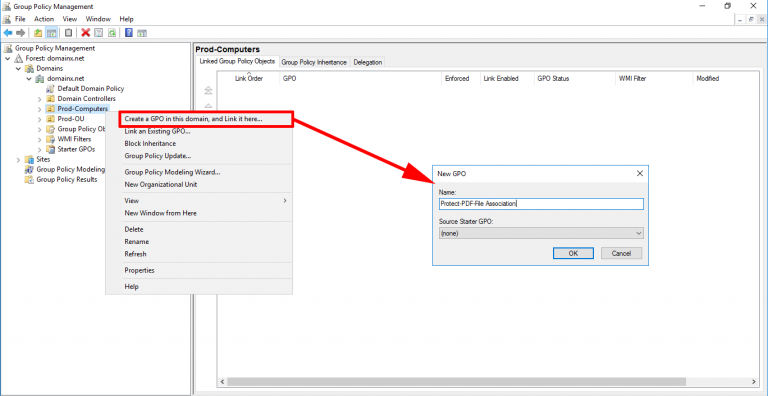Click the Paste clipboard toolbar icon

point(69,33)
